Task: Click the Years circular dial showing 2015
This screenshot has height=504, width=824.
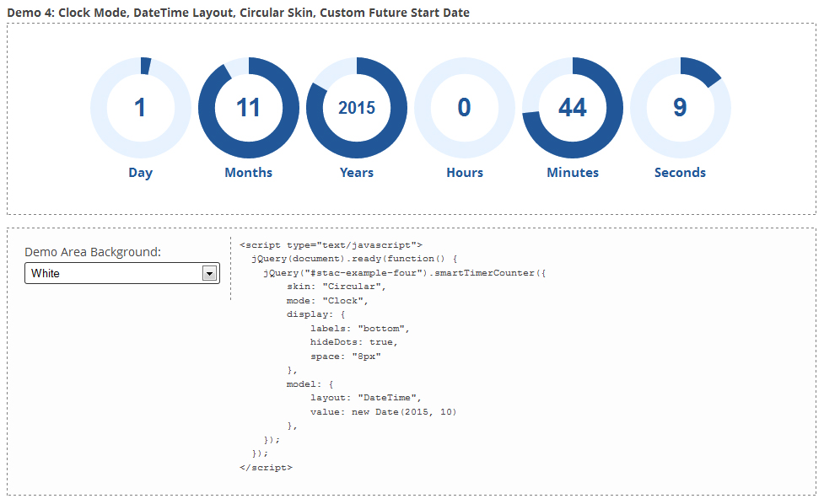Action: (x=357, y=108)
